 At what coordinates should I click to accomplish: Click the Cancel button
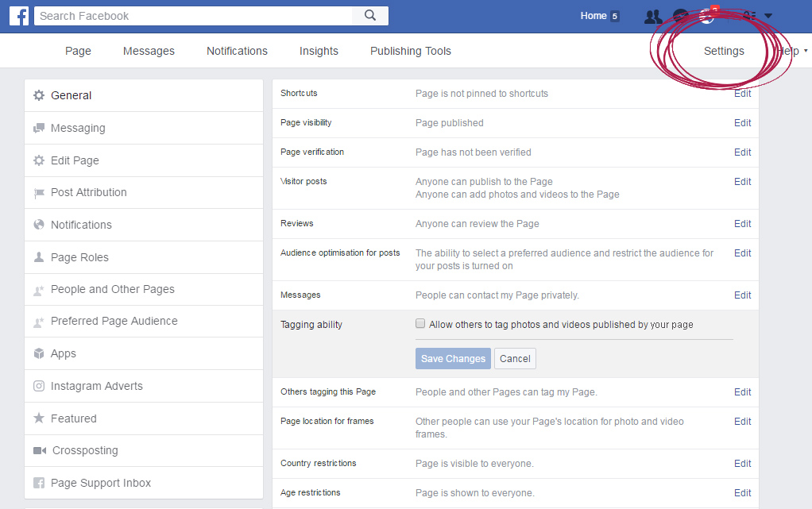point(515,358)
